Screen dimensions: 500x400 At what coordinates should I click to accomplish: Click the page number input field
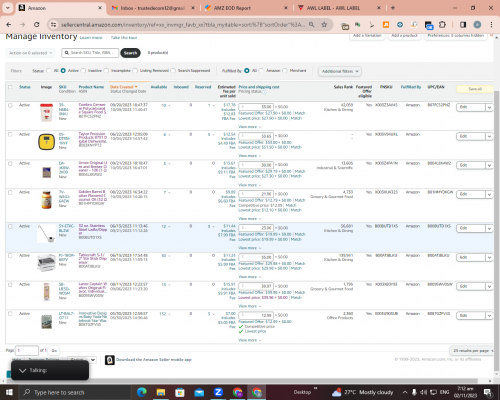pyautogui.click(x=27, y=351)
